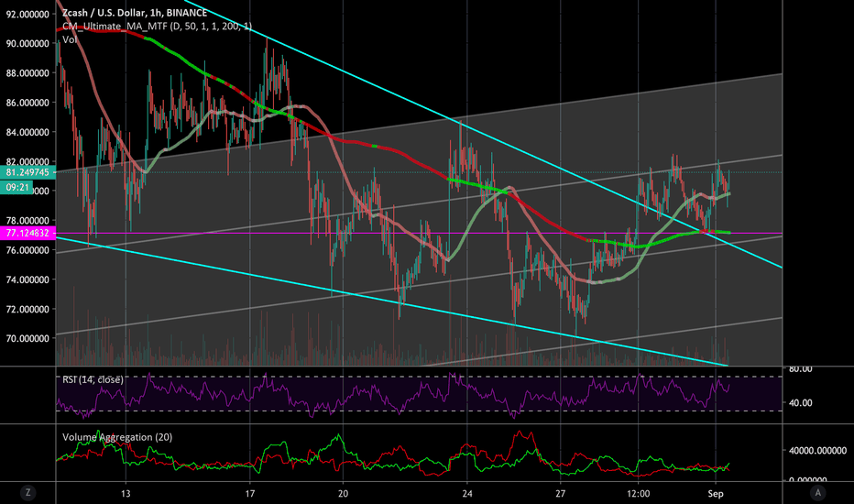Click the 40000.000000 volume scale label

click(x=817, y=451)
